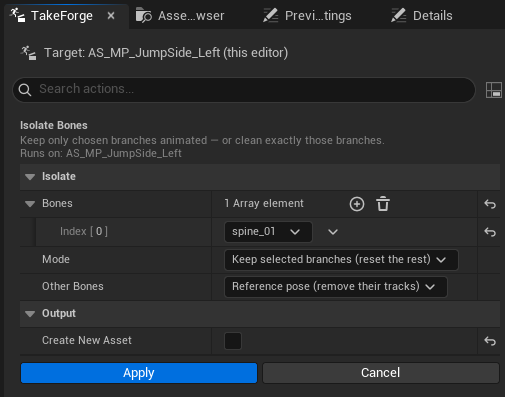
Task: Switch to the TakeForge tab
Action: pyautogui.click(x=66, y=16)
